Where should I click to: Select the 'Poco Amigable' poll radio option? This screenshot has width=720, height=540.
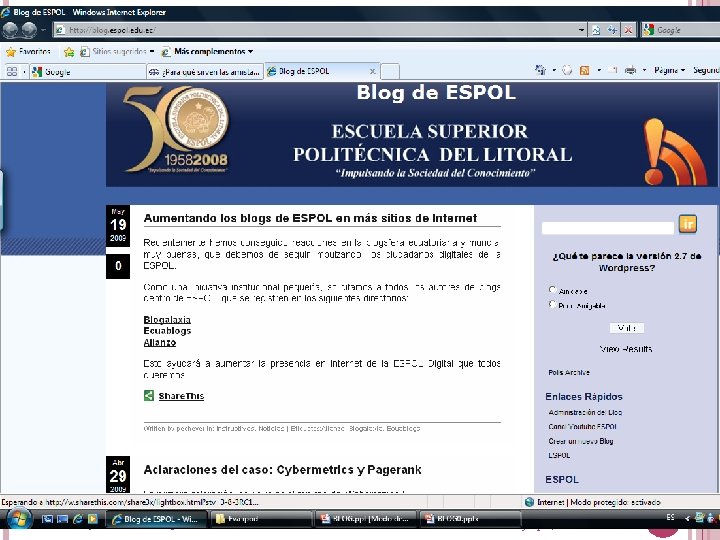coord(552,304)
